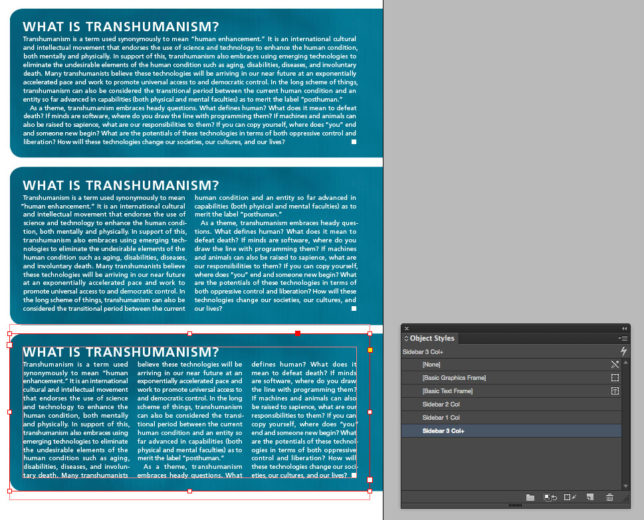Screen dimensions: 644x520
Task: Click the selected frame's top-center resize handle
Action: coord(189,334)
